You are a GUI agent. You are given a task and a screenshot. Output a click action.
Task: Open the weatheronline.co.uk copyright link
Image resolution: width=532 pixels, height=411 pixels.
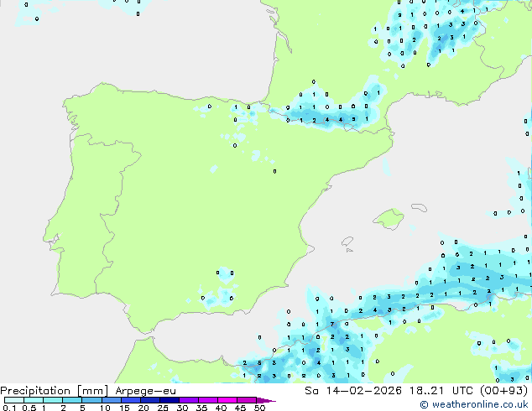pos(474,404)
